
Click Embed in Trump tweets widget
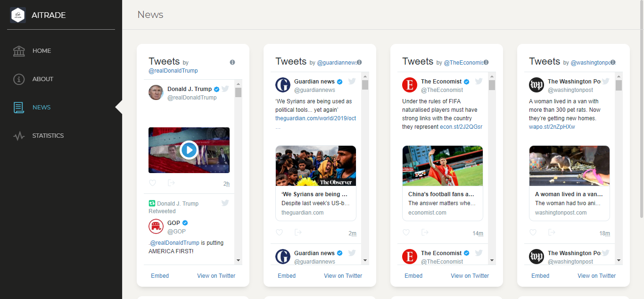click(160, 276)
